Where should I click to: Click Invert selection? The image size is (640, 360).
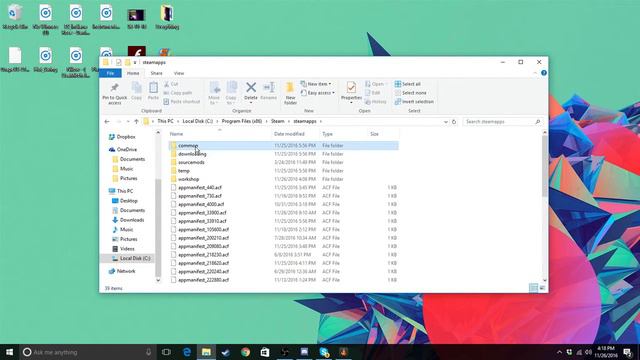point(414,102)
